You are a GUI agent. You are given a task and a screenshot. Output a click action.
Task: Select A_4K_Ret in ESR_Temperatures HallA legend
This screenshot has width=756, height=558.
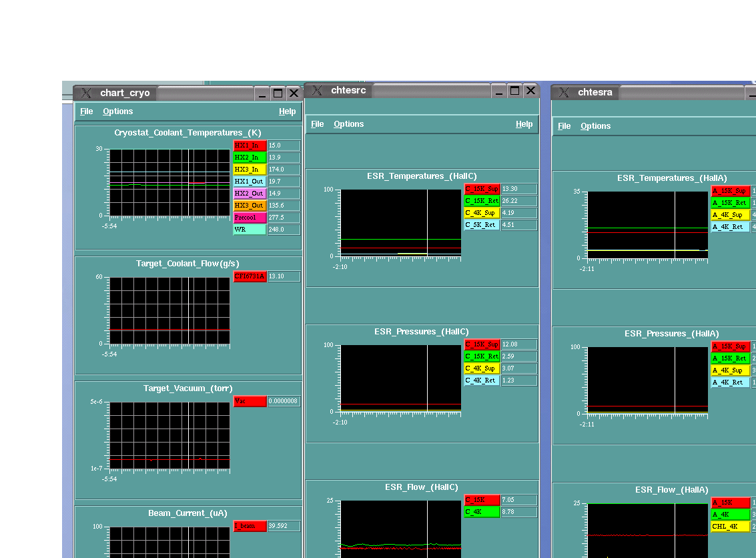tap(731, 227)
